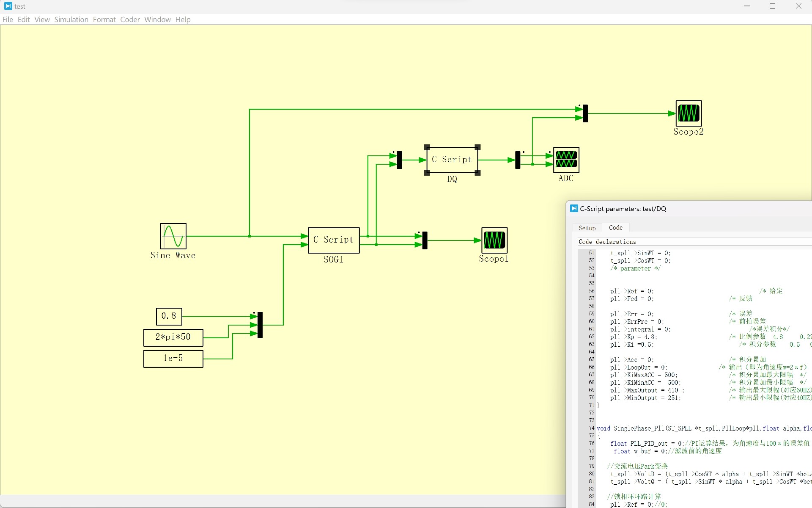Select the demux after DQ block
The height and width of the screenshot is (508, 812).
point(518,160)
